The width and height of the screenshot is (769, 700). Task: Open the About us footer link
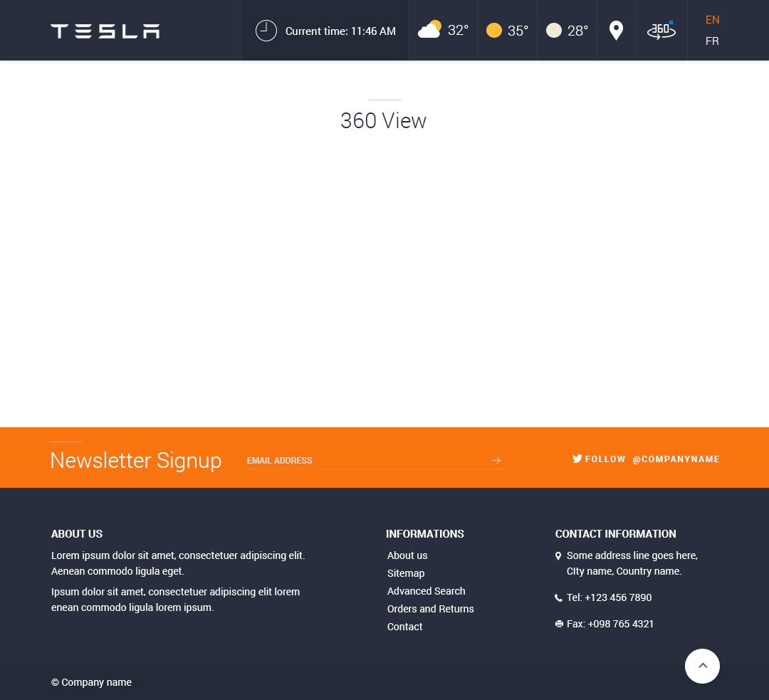pos(407,555)
